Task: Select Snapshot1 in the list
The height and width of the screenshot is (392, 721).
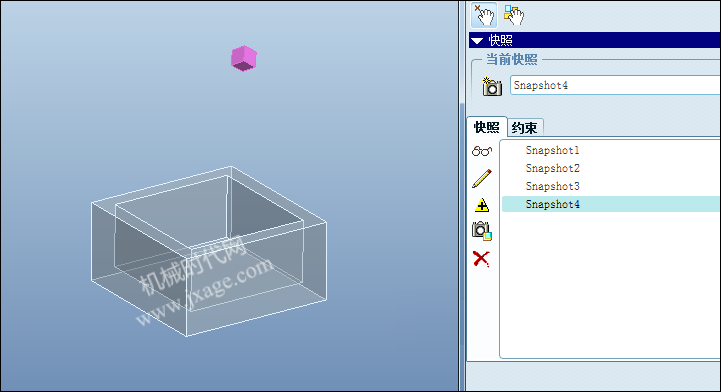Action: pyautogui.click(x=552, y=150)
